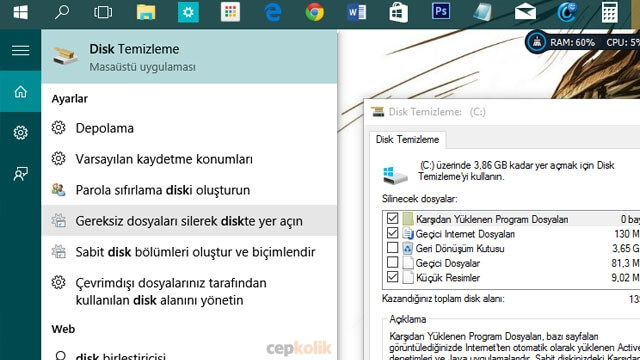Viewport: 640px width, 360px height.
Task: Open Depolama settings result
Action: coord(189,128)
